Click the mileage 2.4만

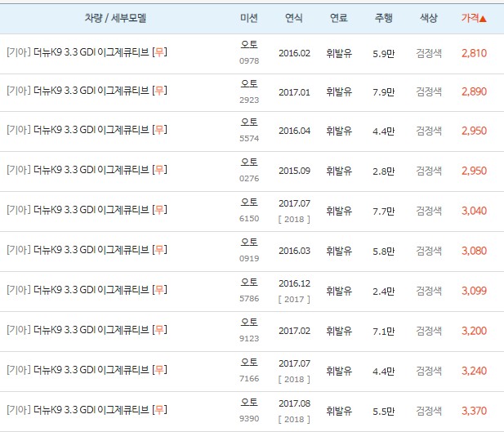coord(383,292)
